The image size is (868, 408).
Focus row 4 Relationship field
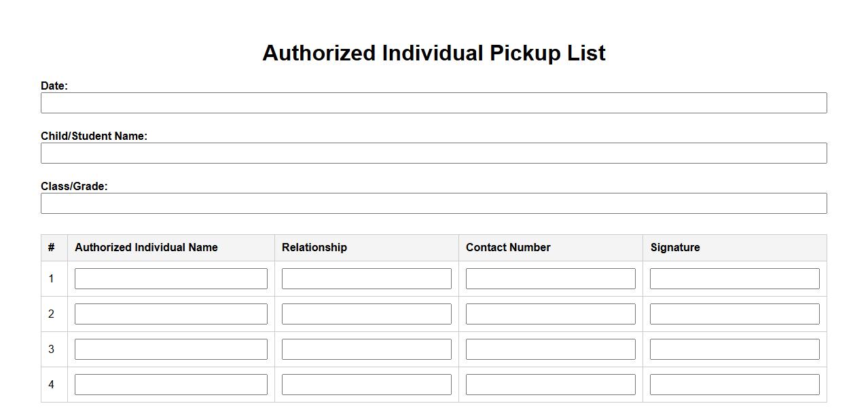coord(367,385)
